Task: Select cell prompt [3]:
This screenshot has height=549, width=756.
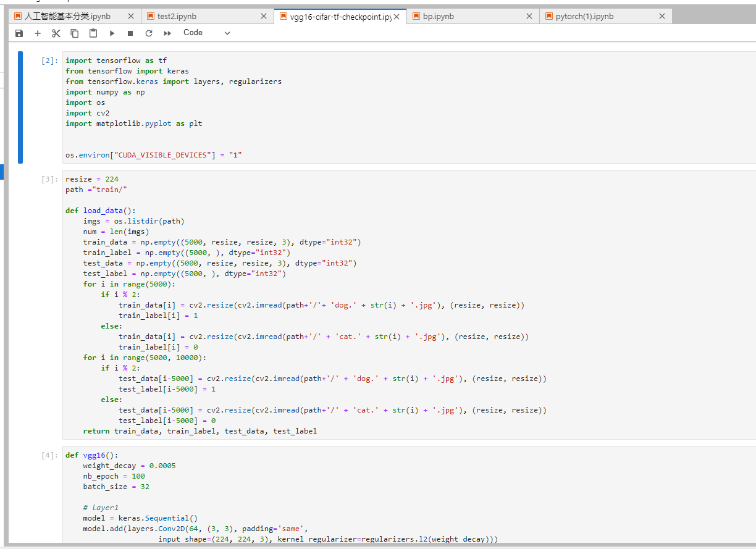Action: (x=49, y=179)
